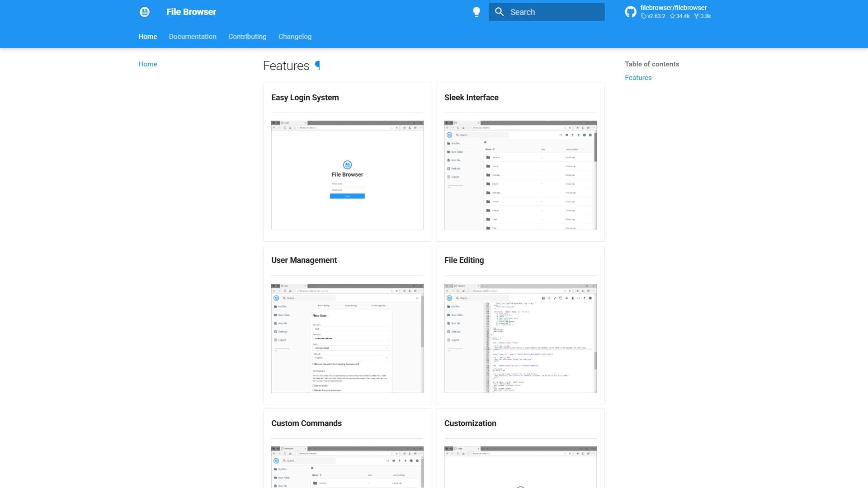Click the Custom Commands heading

pyautogui.click(x=307, y=423)
